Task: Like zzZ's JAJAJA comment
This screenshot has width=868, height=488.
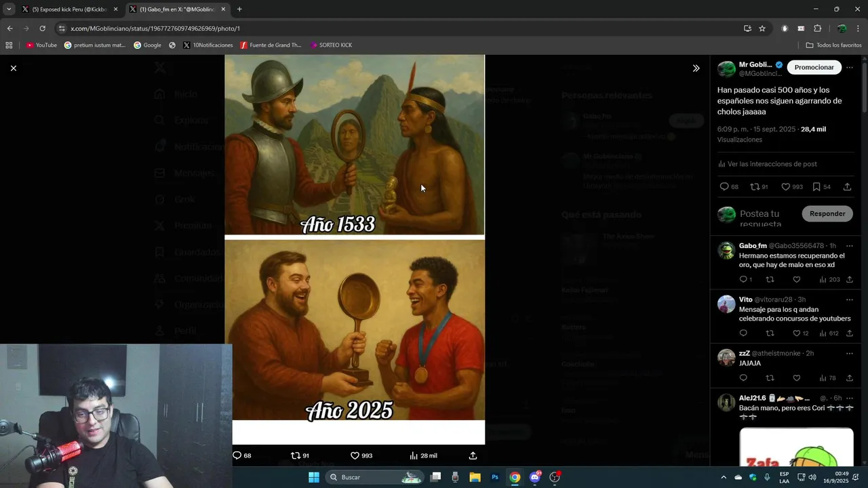Action: 797,378
